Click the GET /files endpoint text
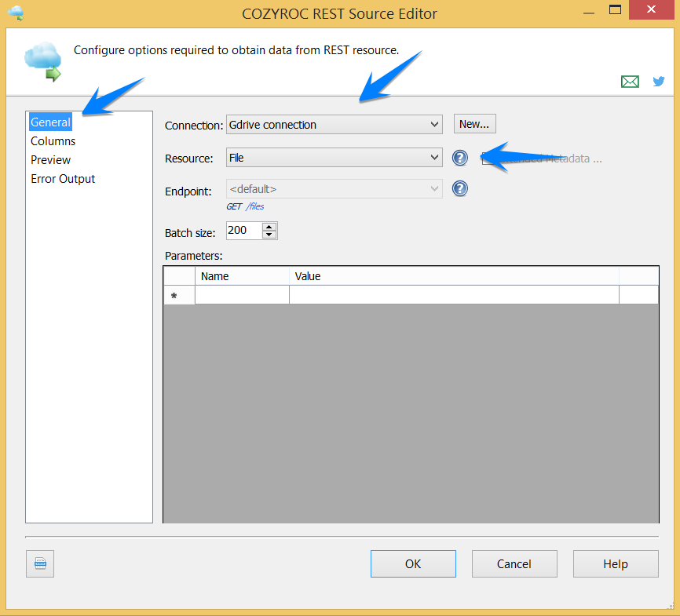Viewport: 680px width, 616px height. 245,206
